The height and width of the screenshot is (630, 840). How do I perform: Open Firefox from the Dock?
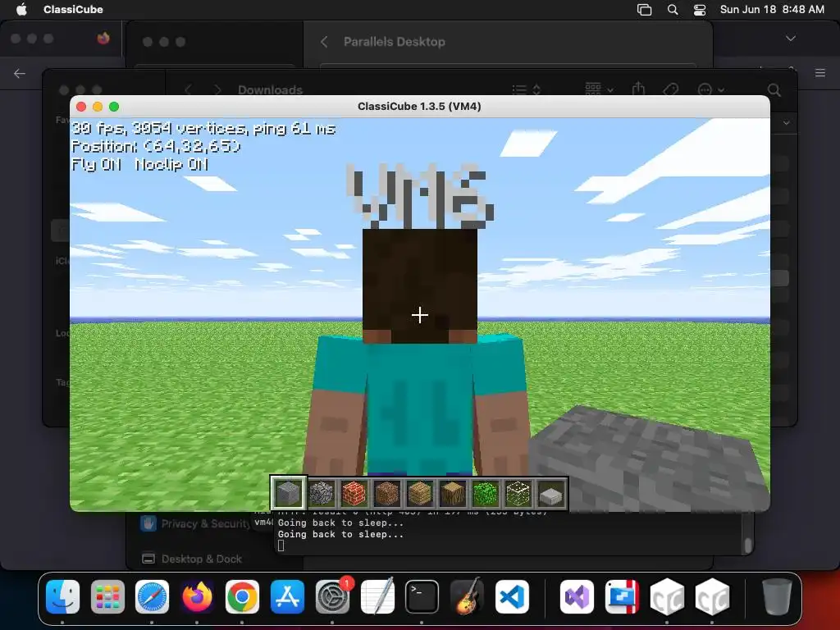click(x=197, y=596)
